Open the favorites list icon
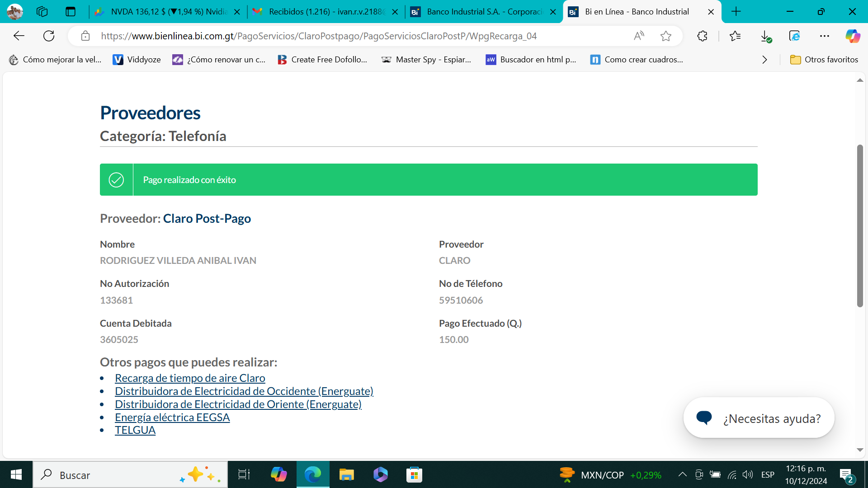Image resolution: width=868 pixels, height=488 pixels. [x=735, y=36]
